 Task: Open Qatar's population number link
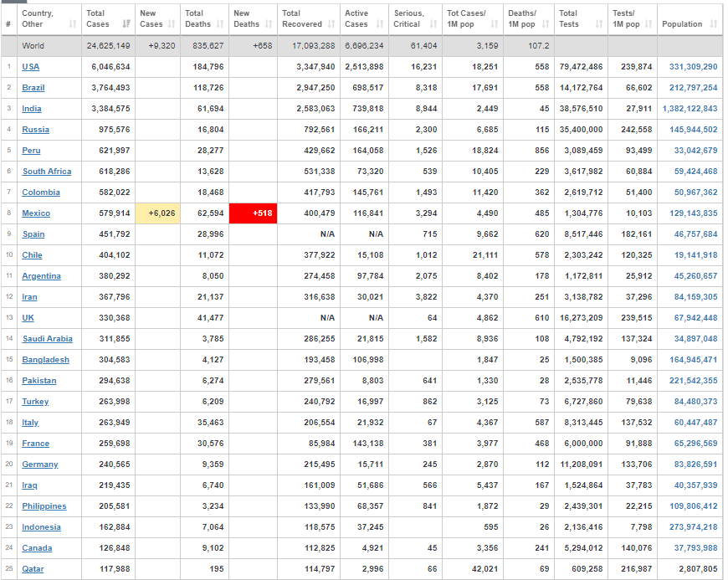(696, 569)
